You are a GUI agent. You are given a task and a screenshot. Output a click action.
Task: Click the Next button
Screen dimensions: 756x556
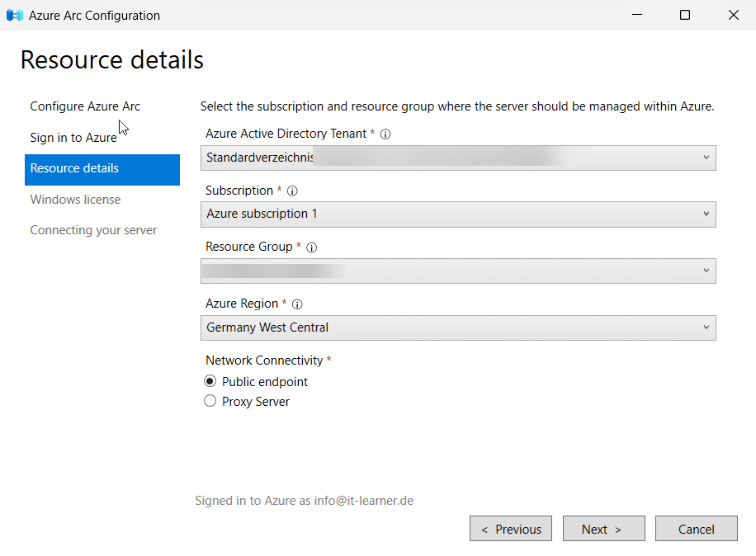603,528
